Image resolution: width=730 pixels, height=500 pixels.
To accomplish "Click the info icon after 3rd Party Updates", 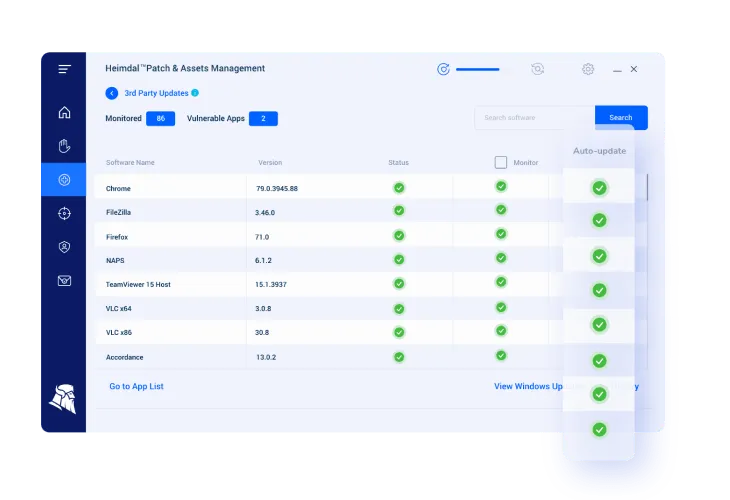I will point(195,93).
